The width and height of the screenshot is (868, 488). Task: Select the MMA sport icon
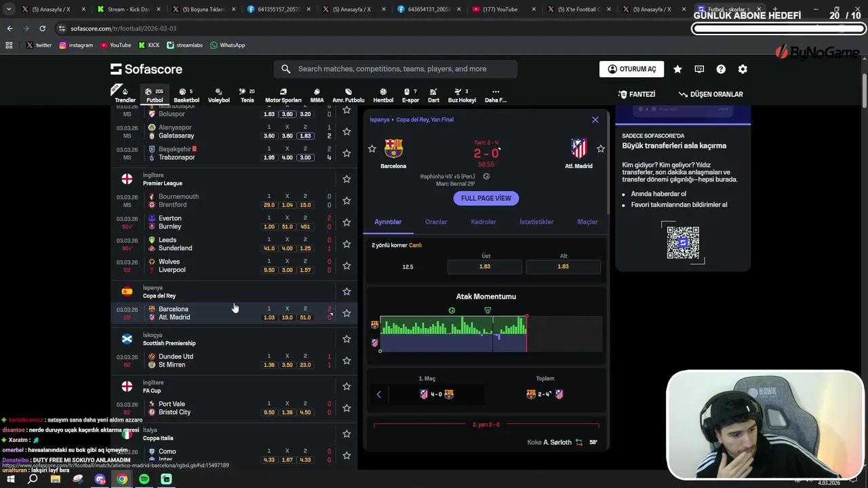[x=317, y=95]
